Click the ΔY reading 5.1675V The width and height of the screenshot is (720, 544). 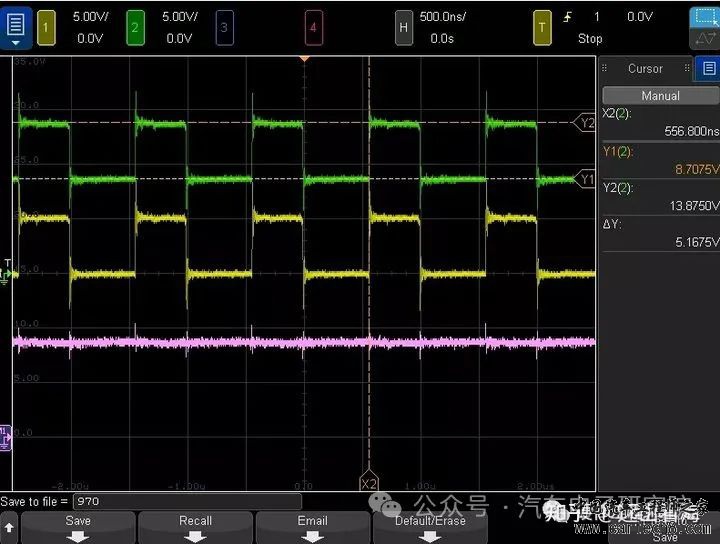697,242
